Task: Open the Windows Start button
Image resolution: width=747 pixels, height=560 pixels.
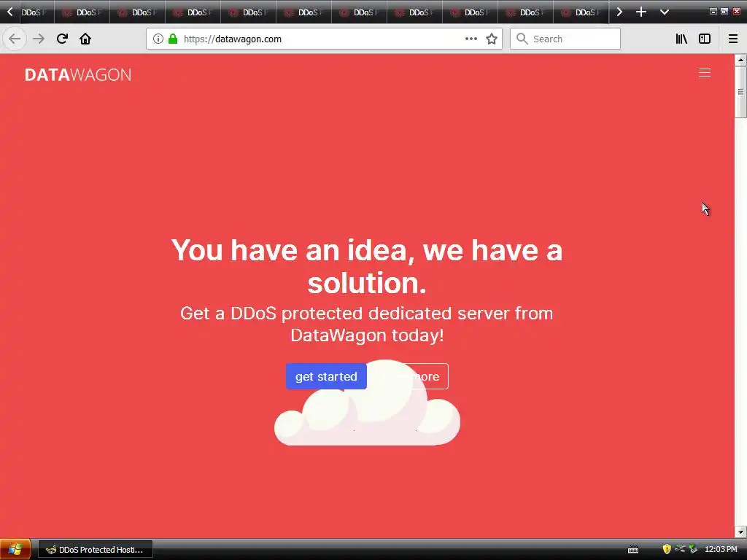Action: pos(15,550)
